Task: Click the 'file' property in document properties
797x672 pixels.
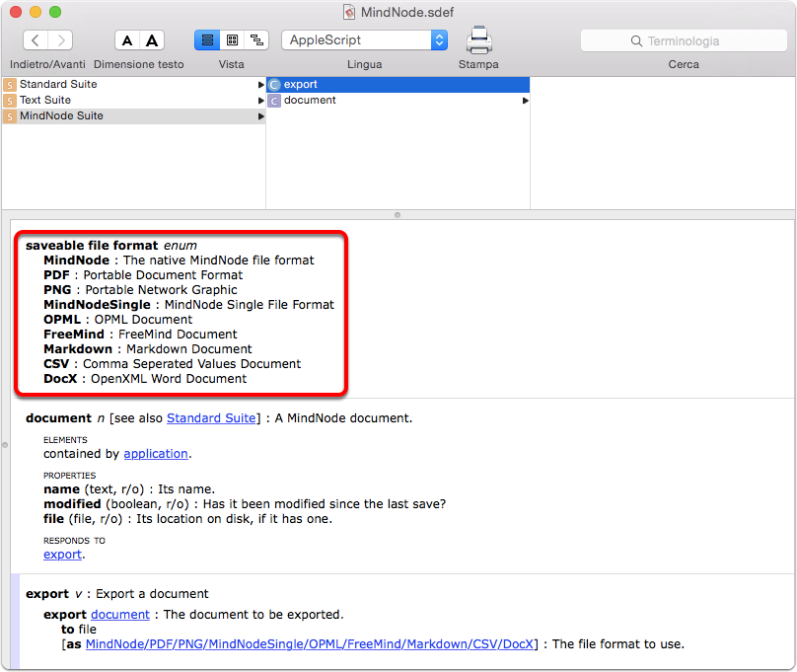Action: coord(53,518)
